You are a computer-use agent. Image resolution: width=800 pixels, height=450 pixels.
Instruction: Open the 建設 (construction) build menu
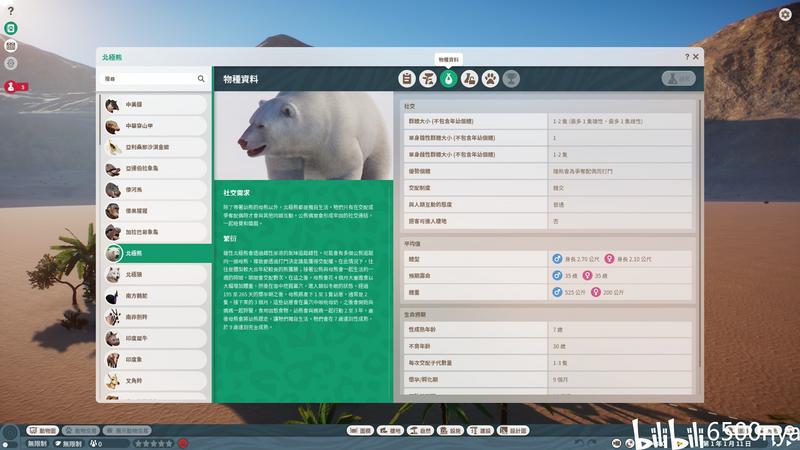pyautogui.click(x=481, y=431)
